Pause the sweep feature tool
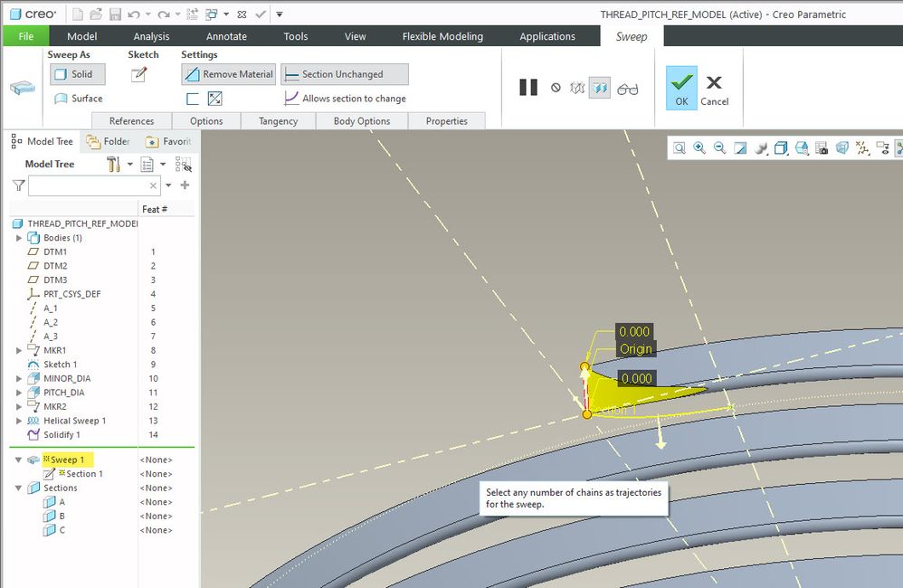Screen dimensions: 903x588 point(528,88)
